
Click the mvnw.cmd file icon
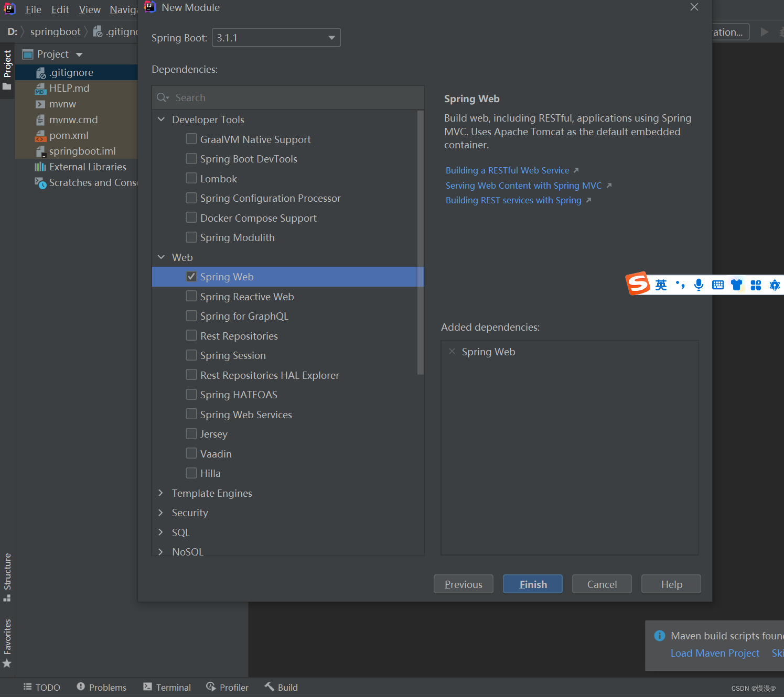pyautogui.click(x=40, y=120)
